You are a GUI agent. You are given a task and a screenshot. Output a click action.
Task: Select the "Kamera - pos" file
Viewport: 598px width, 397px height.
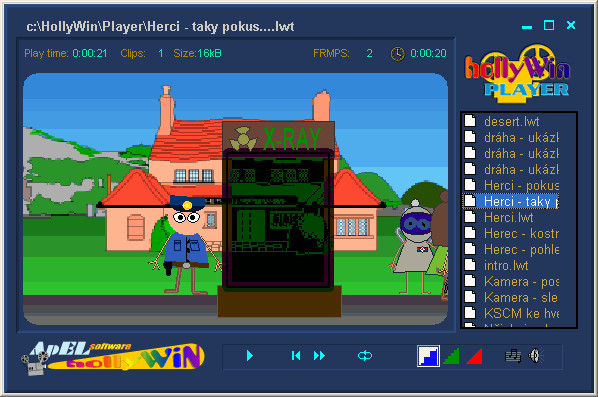coord(521,281)
